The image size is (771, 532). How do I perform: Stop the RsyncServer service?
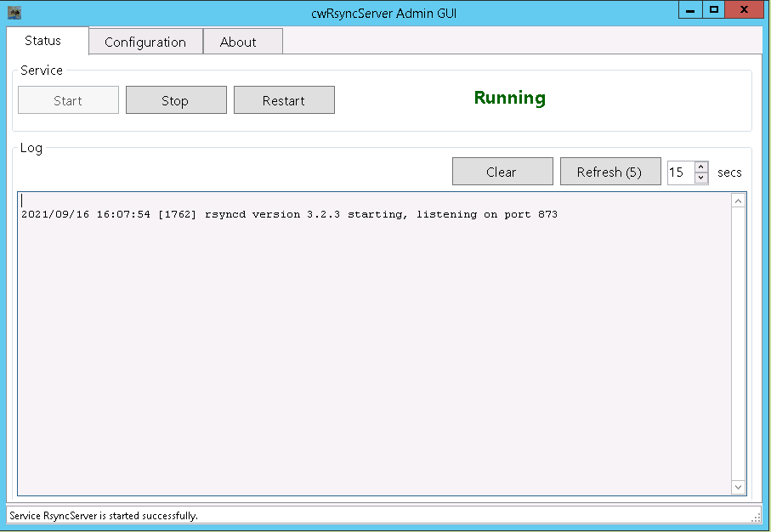175,99
